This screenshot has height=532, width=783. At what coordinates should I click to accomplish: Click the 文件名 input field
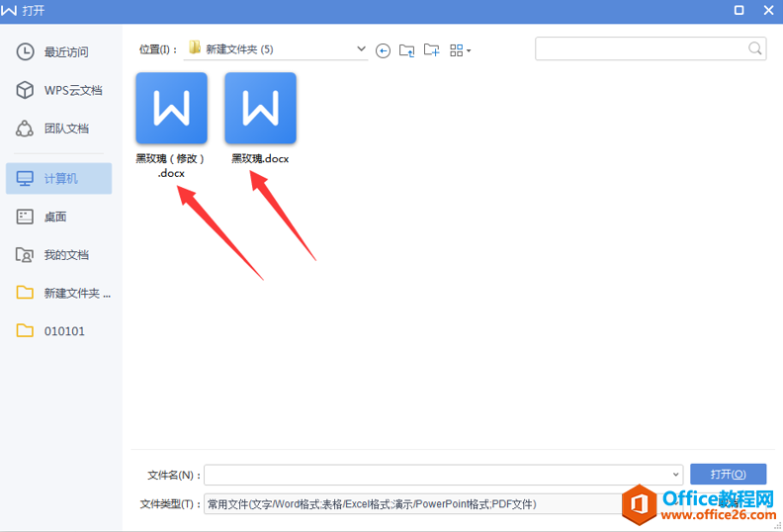(444, 475)
